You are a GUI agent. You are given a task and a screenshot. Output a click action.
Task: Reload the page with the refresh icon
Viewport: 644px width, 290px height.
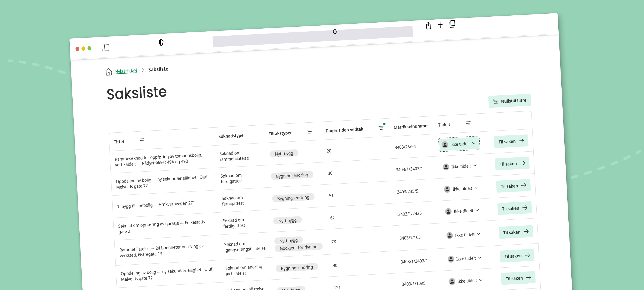tap(335, 31)
